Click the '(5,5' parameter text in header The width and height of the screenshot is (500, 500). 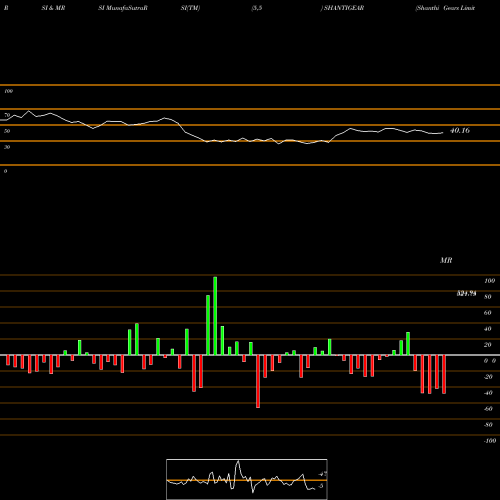pos(257,8)
